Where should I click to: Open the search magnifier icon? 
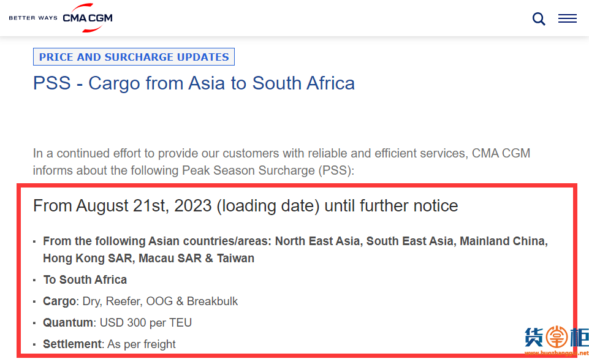click(x=539, y=18)
